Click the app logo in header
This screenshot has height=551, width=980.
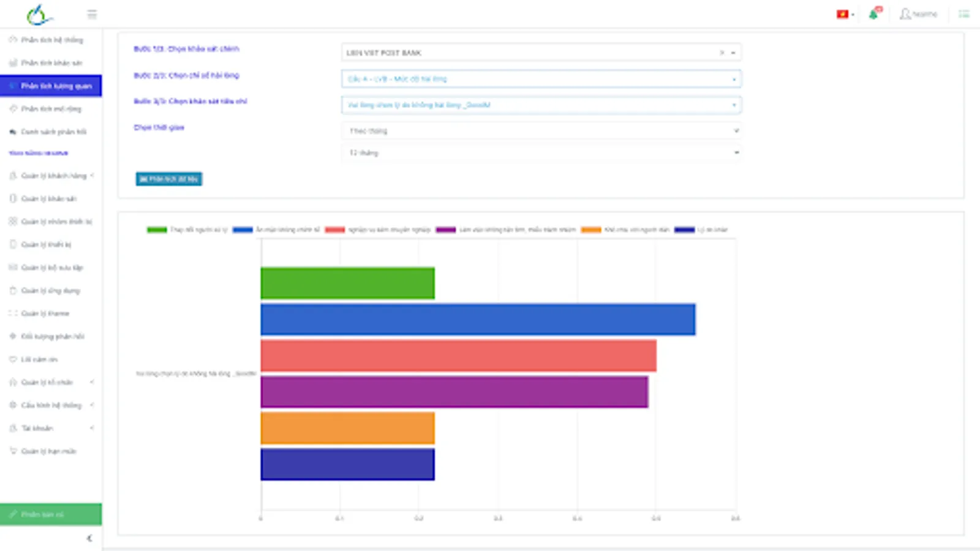tap(40, 15)
